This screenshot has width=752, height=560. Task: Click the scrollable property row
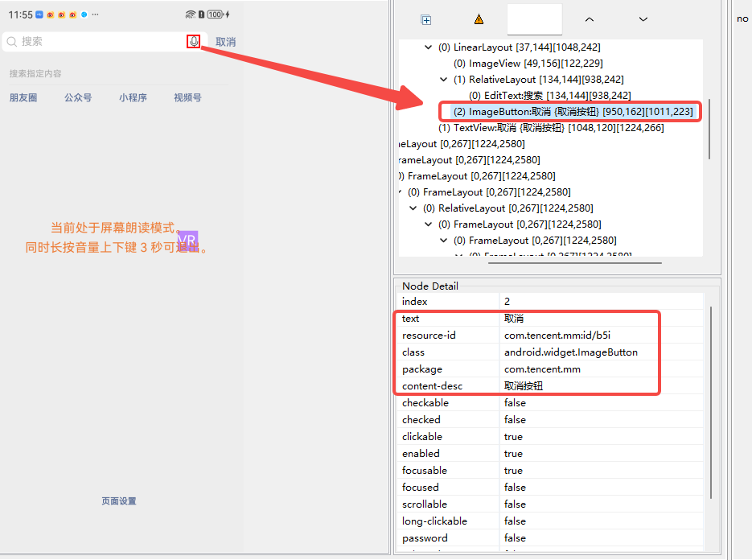[551, 504]
